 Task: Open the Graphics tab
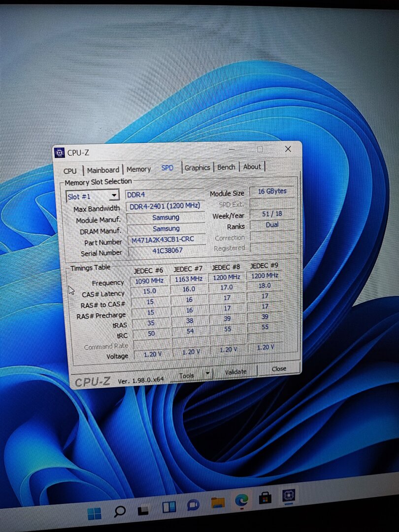[x=197, y=167]
